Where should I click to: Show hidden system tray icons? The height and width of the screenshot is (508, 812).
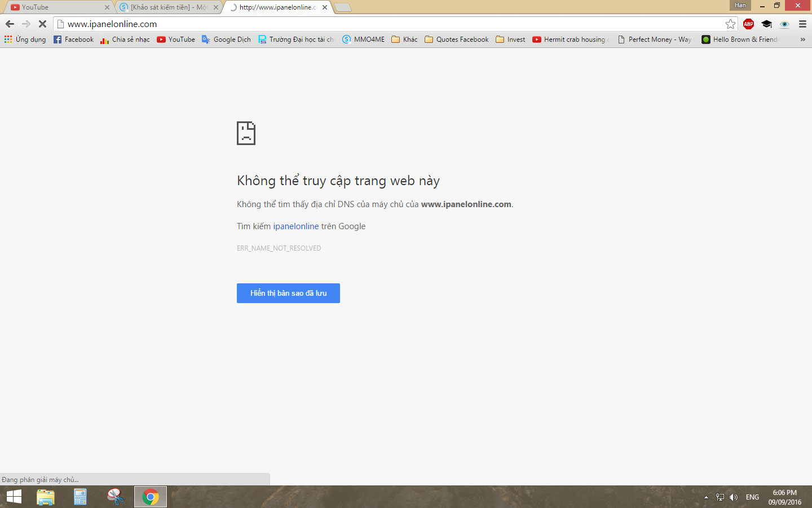(706, 497)
